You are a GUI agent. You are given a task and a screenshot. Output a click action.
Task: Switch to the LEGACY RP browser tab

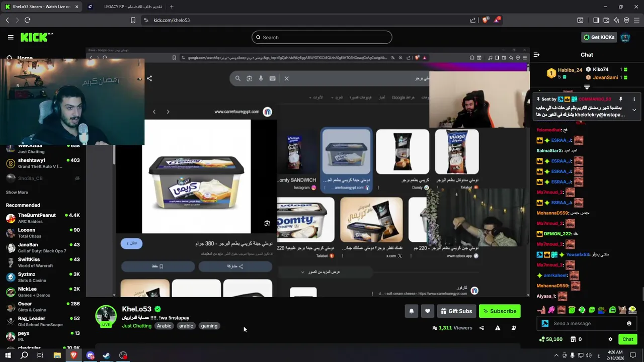[x=126, y=7]
